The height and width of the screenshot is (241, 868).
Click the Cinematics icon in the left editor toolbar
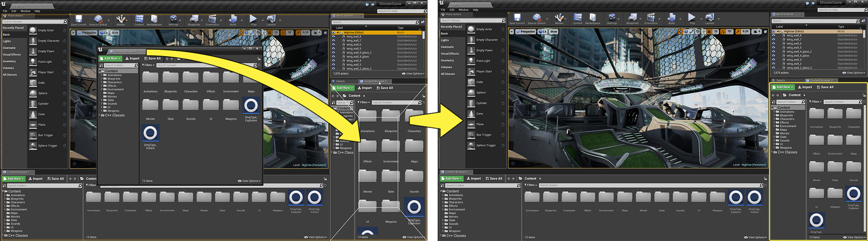point(212,19)
